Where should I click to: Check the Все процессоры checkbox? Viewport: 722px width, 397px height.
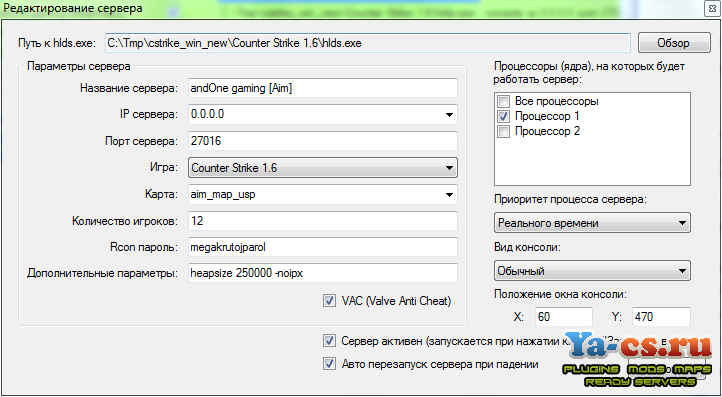(x=504, y=101)
